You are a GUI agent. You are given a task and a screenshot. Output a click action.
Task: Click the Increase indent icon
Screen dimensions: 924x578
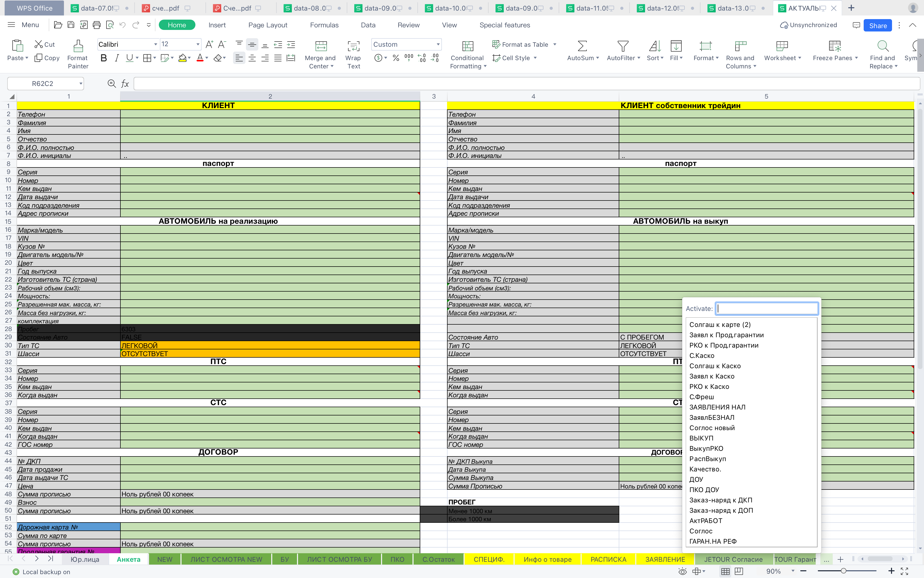pos(291,44)
